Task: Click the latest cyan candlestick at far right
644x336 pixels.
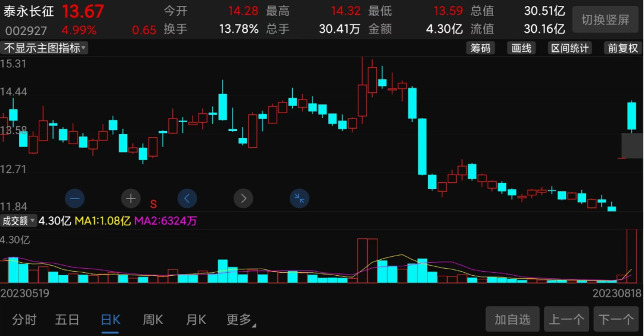Action: click(x=631, y=117)
